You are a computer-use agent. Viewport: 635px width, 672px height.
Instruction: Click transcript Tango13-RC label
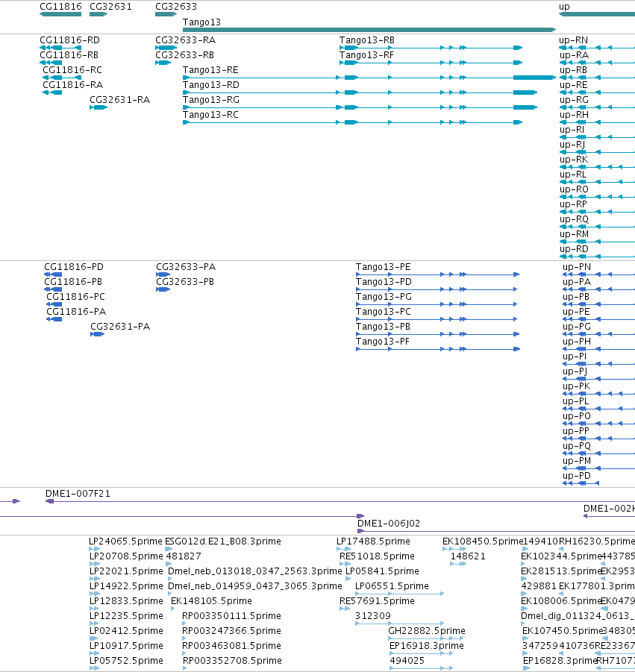coord(210,115)
